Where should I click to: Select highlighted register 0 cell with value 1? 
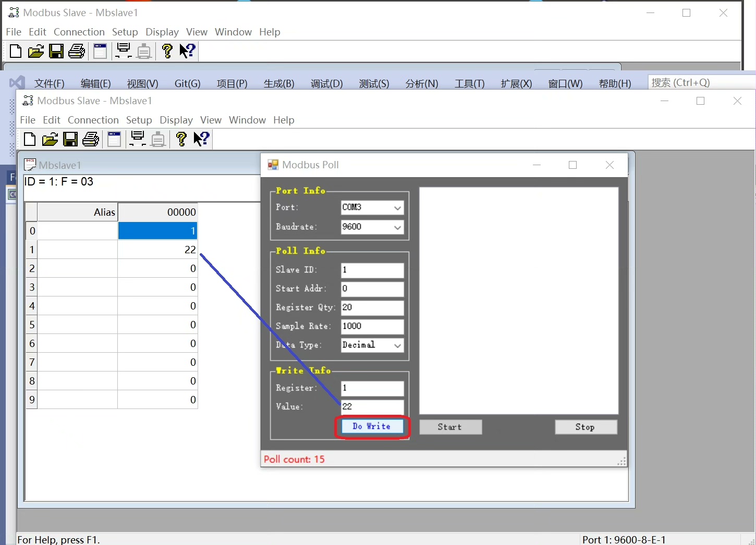(x=157, y=231)
